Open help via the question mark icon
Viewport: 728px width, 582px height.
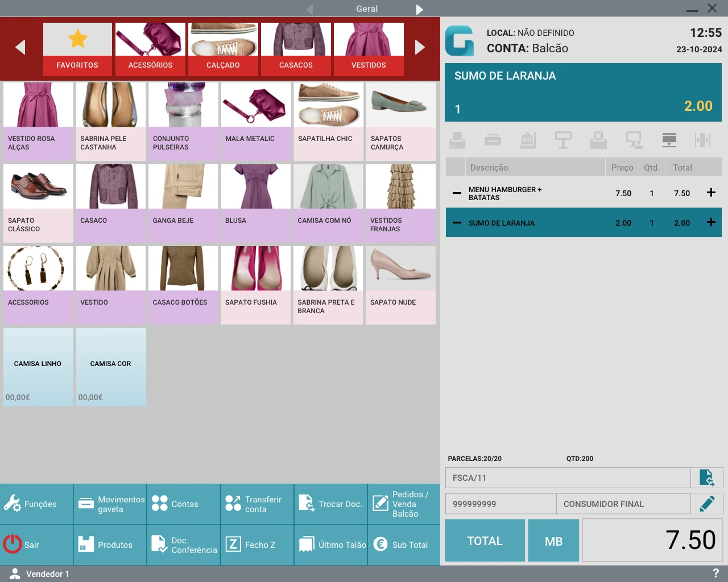715,573
